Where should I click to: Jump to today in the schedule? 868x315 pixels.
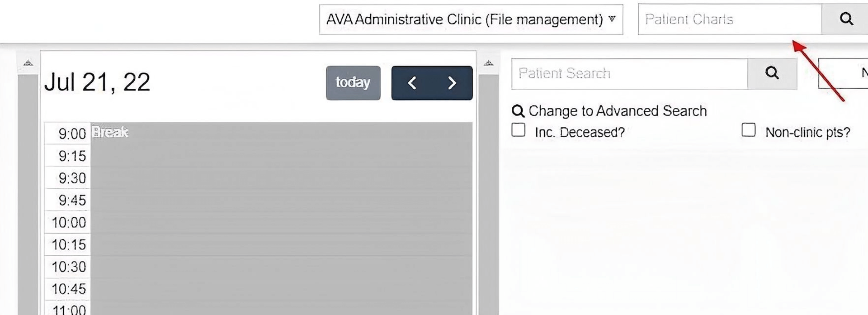click(x=353, y=83)
